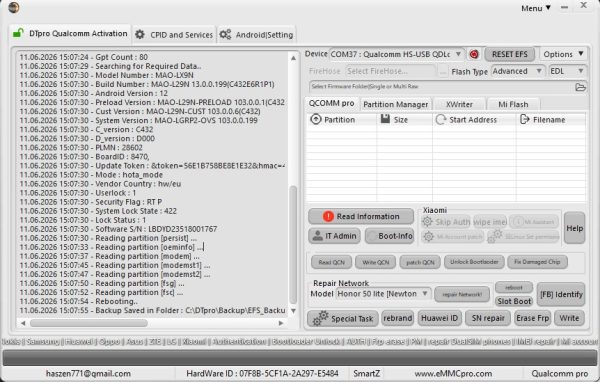This screenshot has width=600, height=382.
Task: Click the Boot-Info button
Action: point(390,236)
